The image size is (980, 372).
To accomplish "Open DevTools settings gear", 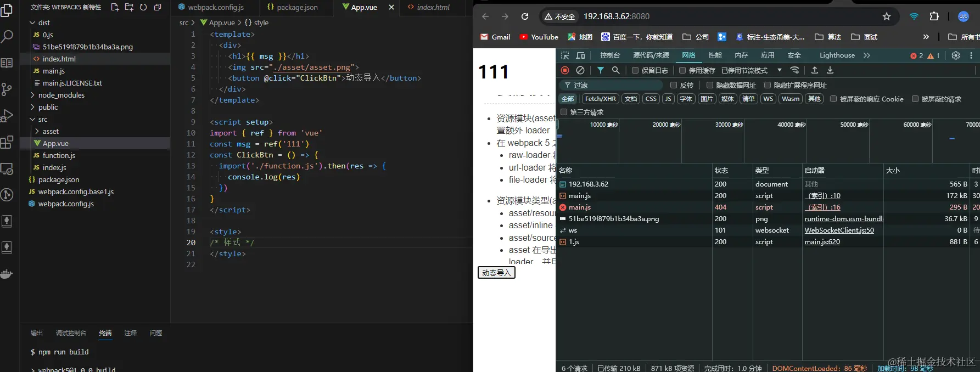I will click(x=956, y=55).
